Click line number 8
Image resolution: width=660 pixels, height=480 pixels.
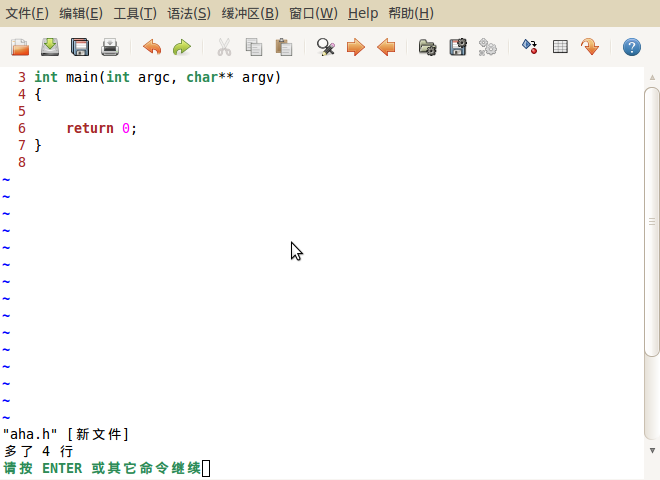click(22, 163)
